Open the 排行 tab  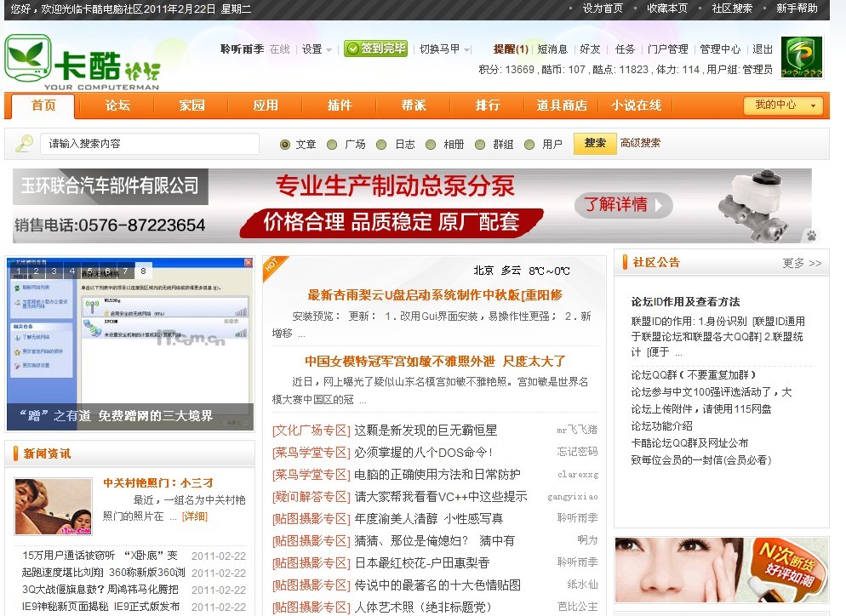coord(488,106)
